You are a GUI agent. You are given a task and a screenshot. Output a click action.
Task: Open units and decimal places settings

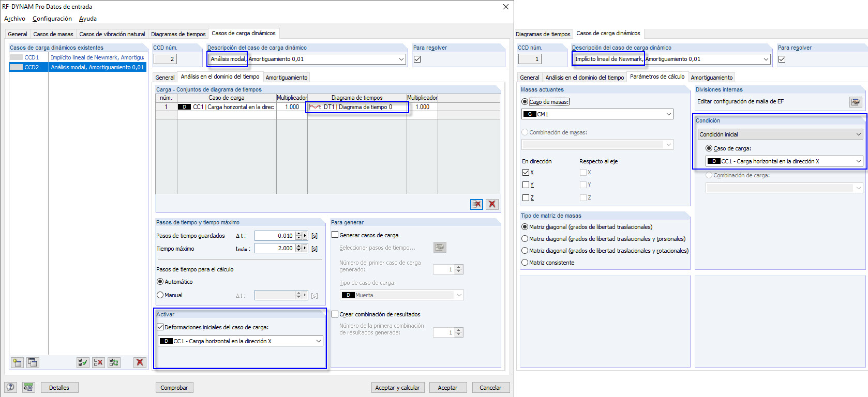click(28, 387)
